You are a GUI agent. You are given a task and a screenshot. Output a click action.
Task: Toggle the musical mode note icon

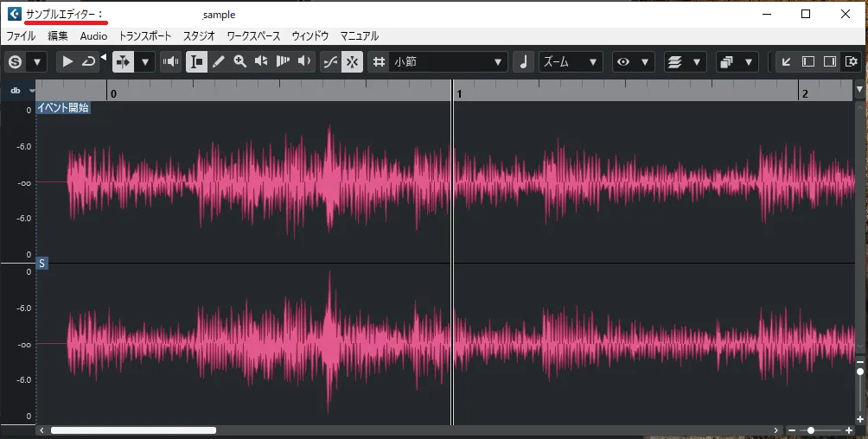coord(522,61)
